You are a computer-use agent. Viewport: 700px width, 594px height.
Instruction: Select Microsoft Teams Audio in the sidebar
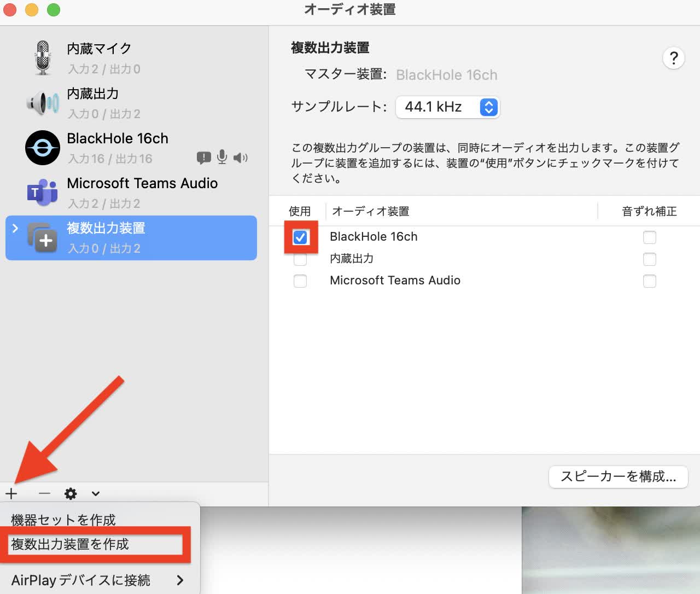[131, 193]
